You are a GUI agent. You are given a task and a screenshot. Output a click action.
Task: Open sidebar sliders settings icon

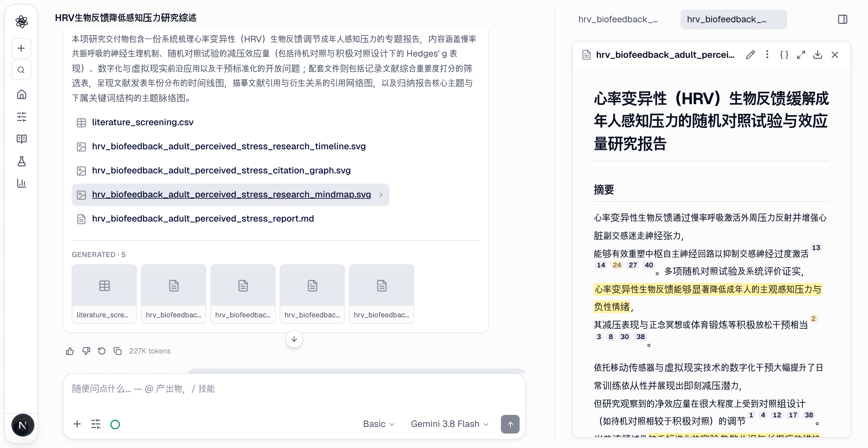tap(22, 117)
